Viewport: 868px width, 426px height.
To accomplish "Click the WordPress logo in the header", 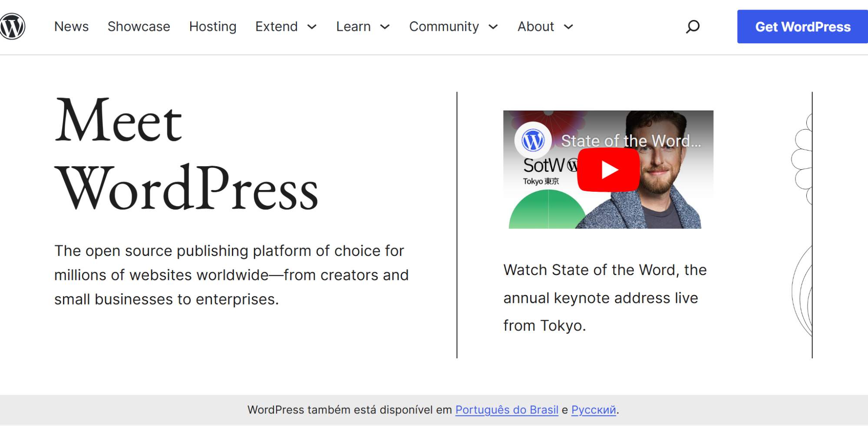I will tap(12, 26).
